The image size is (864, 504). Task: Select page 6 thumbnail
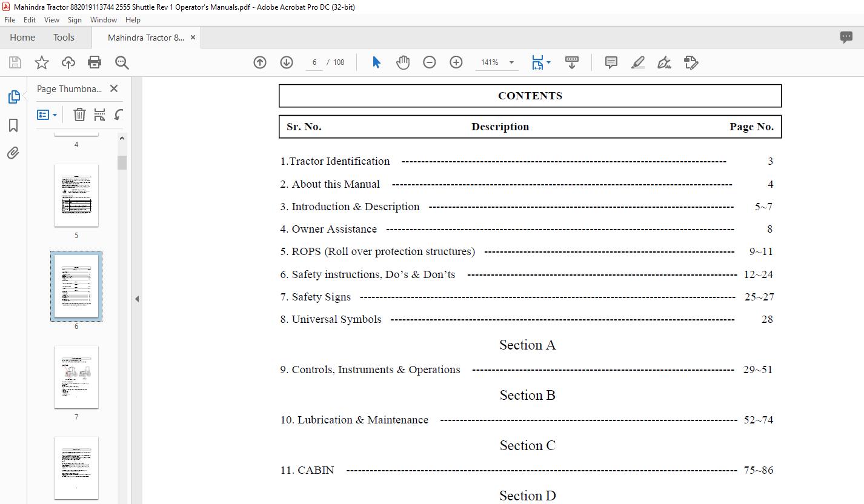(x=76, y=286)
